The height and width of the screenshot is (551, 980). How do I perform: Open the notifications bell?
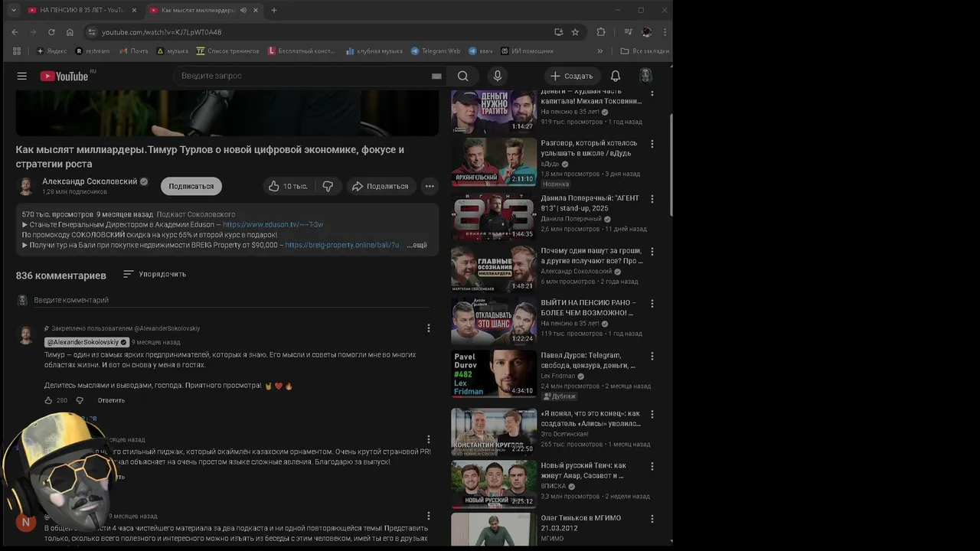(616, 76)
